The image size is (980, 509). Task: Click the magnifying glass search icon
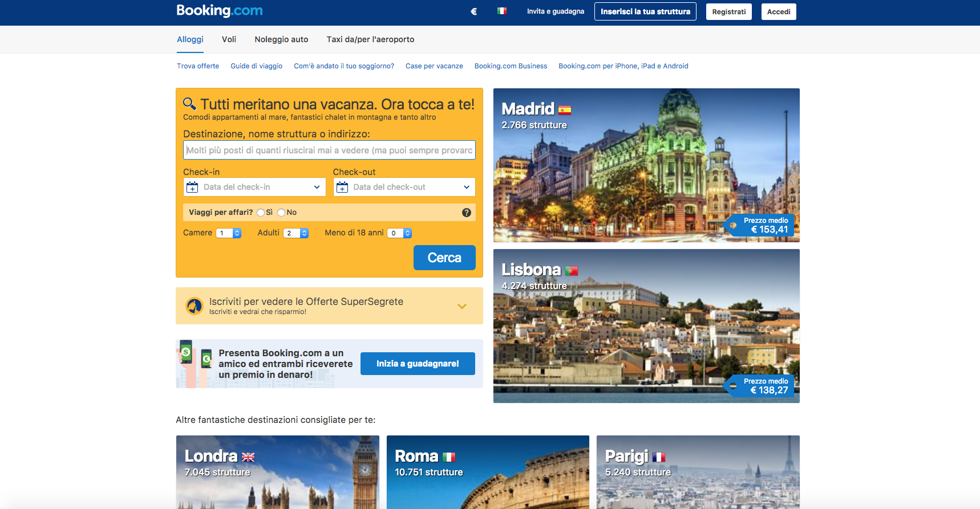click(x=189, y=104)
